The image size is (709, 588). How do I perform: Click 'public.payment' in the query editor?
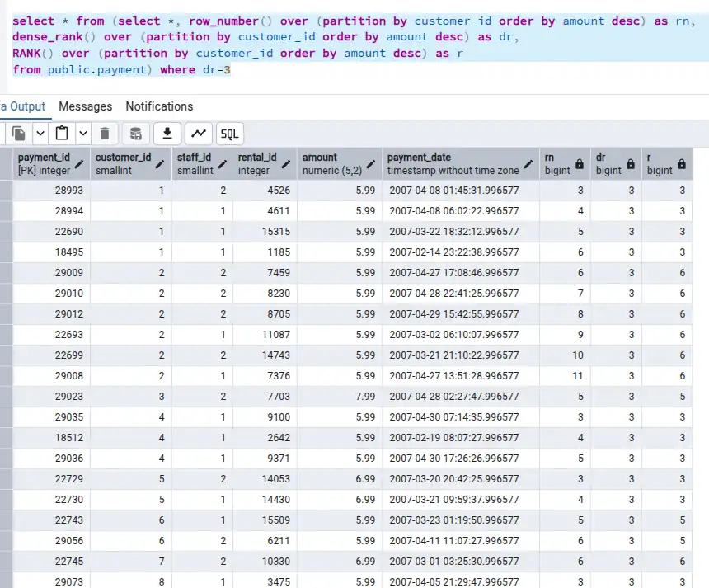tap(96, 69)
